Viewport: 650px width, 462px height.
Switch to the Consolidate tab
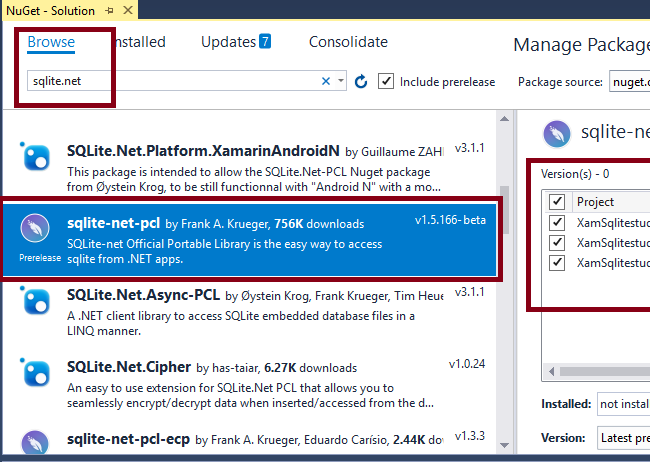[348, 42]
